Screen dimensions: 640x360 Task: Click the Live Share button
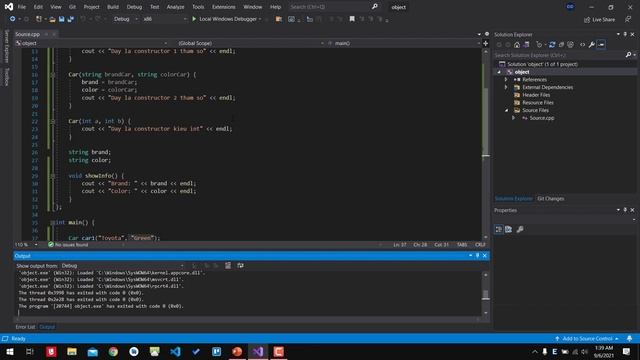(599, 20)
